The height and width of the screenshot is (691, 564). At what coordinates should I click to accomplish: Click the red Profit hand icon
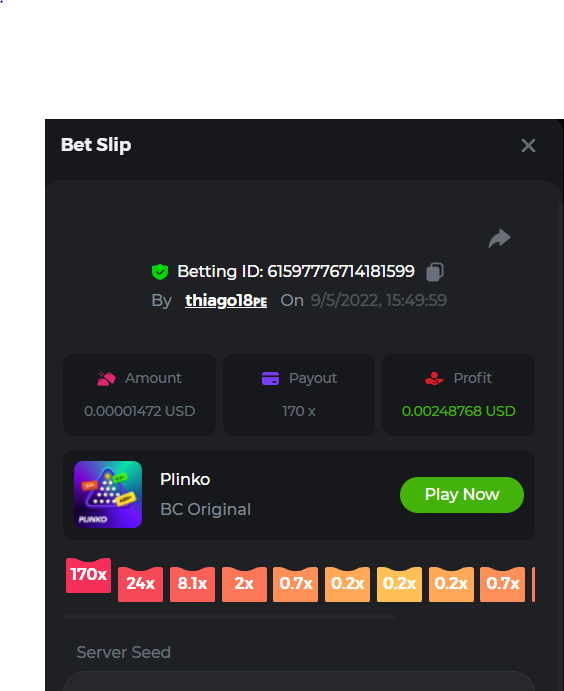coord(434,378)
